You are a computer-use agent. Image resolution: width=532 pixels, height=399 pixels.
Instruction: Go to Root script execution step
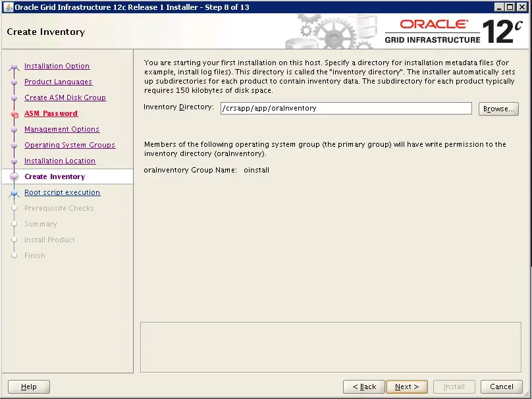click(63, 192)
